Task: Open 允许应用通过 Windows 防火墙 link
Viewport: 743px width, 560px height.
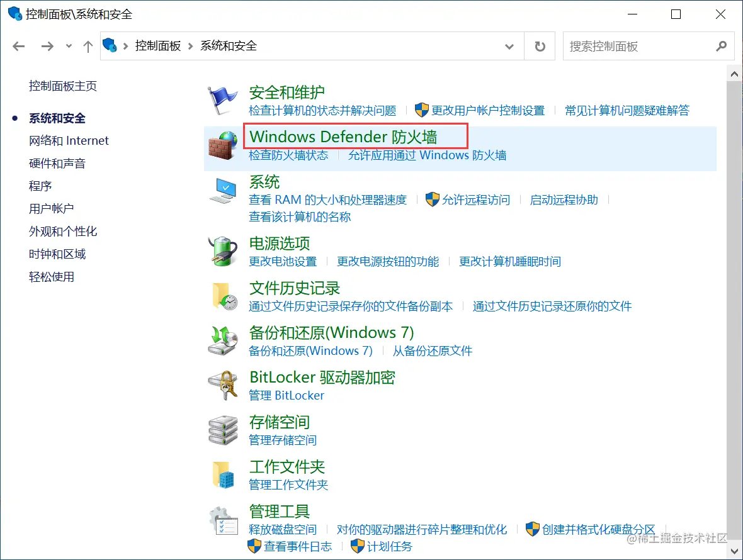Action: click(427, 155)
